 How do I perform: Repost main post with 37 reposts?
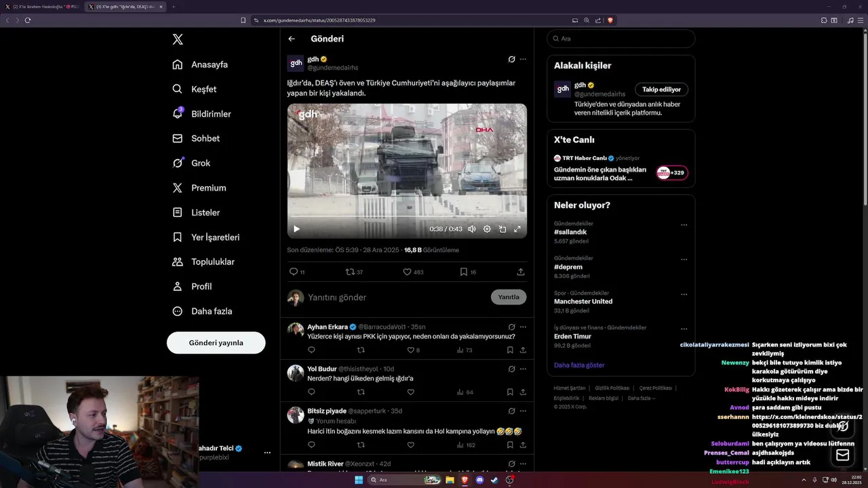pos(354,272)
